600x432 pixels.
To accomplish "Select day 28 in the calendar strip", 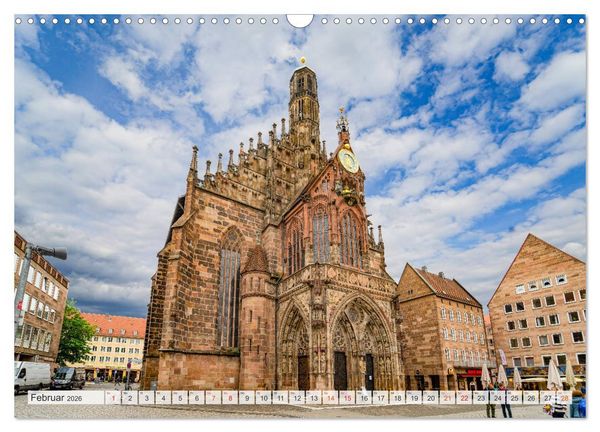I will click(x=564, y=398).
